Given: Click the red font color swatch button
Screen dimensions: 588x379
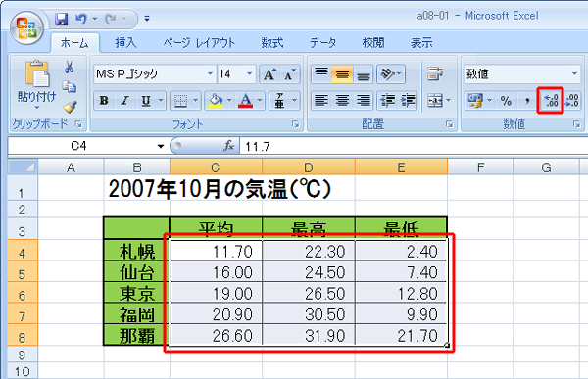Looking at the screenshot, I should point(246,101).
